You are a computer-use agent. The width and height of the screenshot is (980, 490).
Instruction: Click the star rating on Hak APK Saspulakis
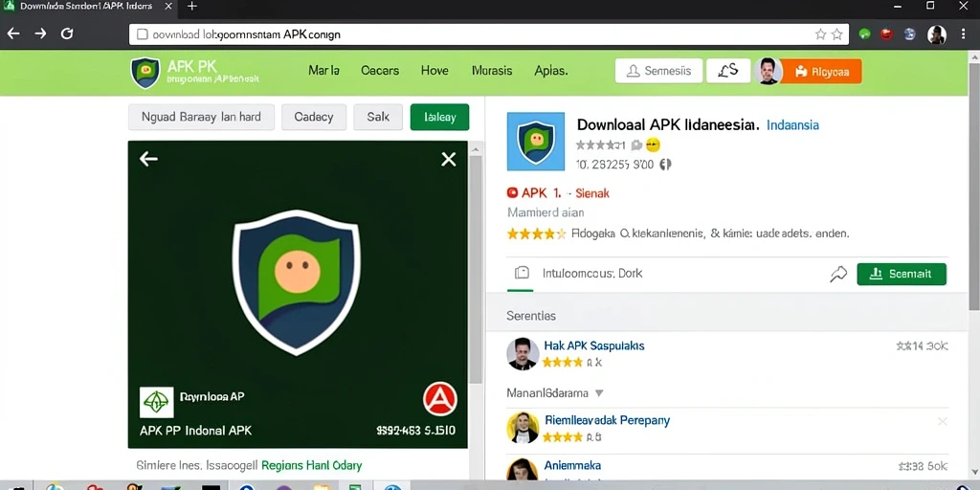pyautogui.click(x=563, y=362)
